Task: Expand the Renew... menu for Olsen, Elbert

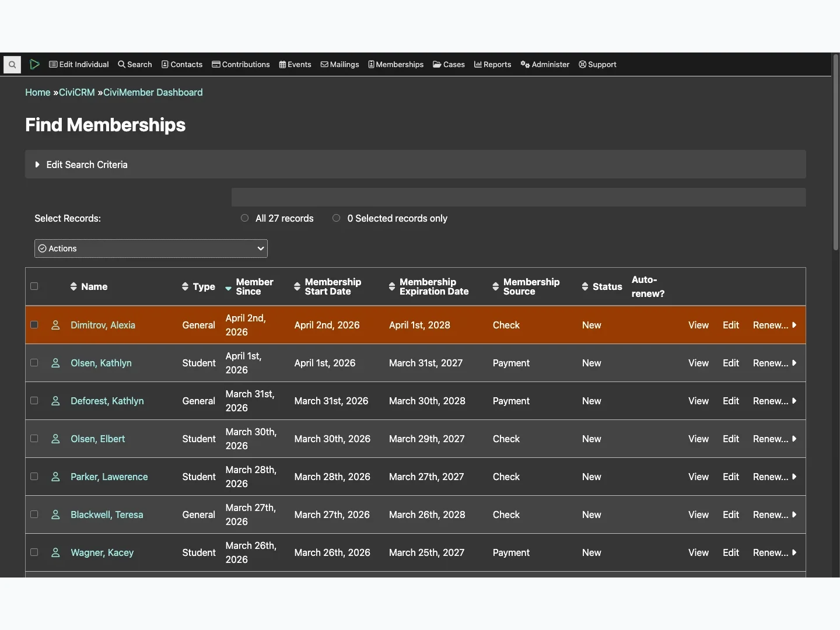Action: tap(775, 439)
